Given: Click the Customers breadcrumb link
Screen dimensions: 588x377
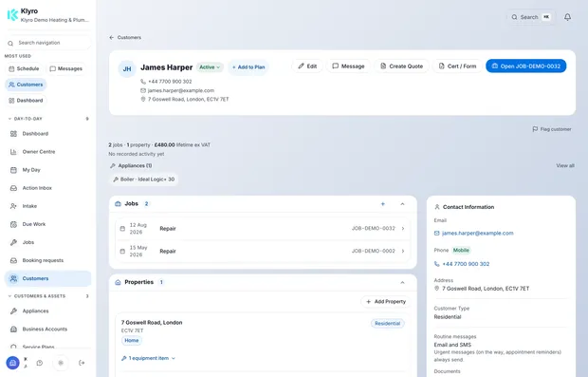Looking at the screenshot, I should click(129, 38).
